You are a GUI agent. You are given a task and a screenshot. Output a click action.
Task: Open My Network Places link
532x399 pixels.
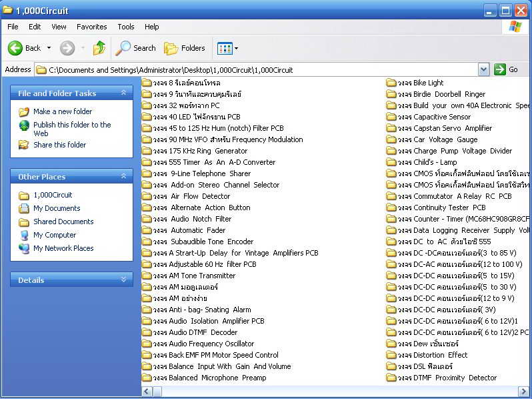63,248
